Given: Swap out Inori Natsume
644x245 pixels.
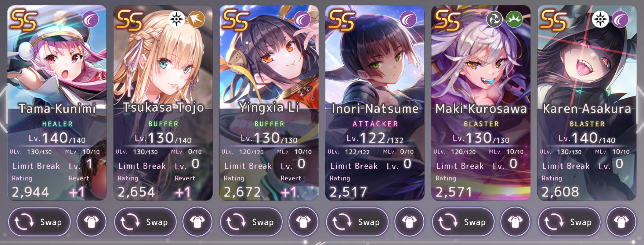Looking at the screenshot, I should click(x=357, y=222).
